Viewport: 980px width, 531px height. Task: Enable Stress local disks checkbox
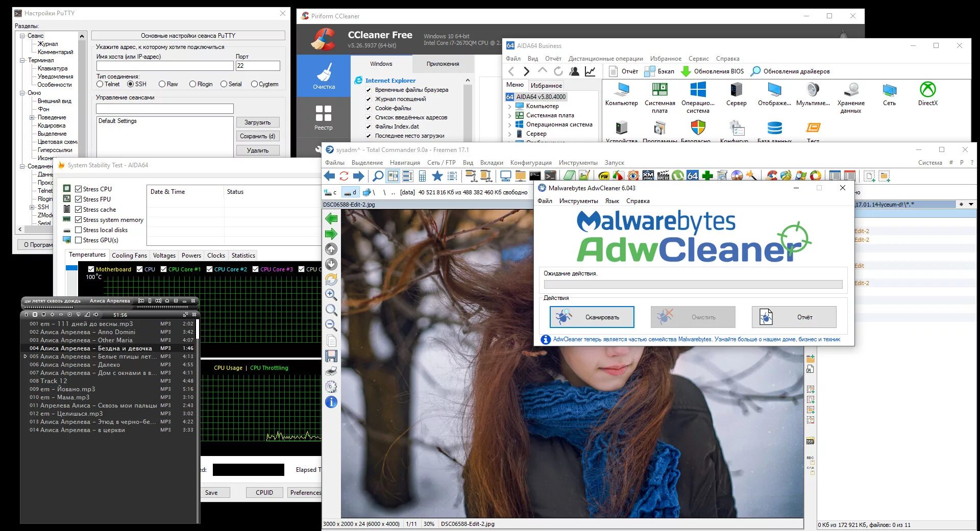(79, 230)
